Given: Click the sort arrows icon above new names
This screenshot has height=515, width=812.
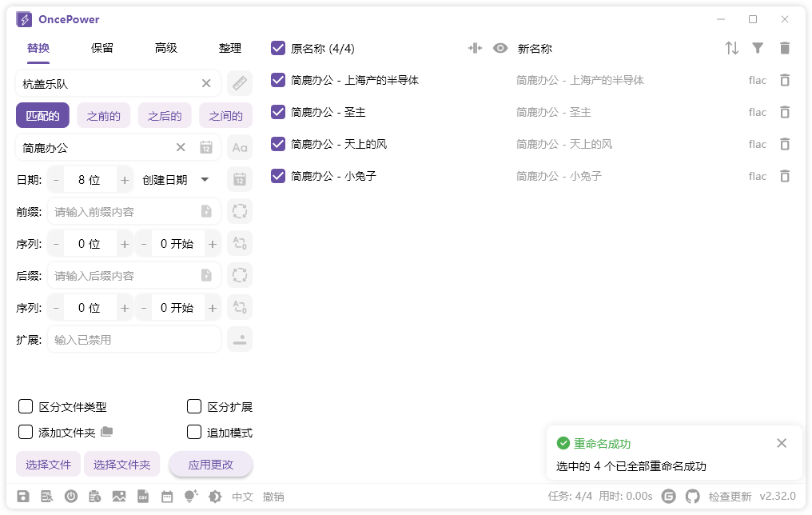Looking at the screenshot, I should (731, 48).
